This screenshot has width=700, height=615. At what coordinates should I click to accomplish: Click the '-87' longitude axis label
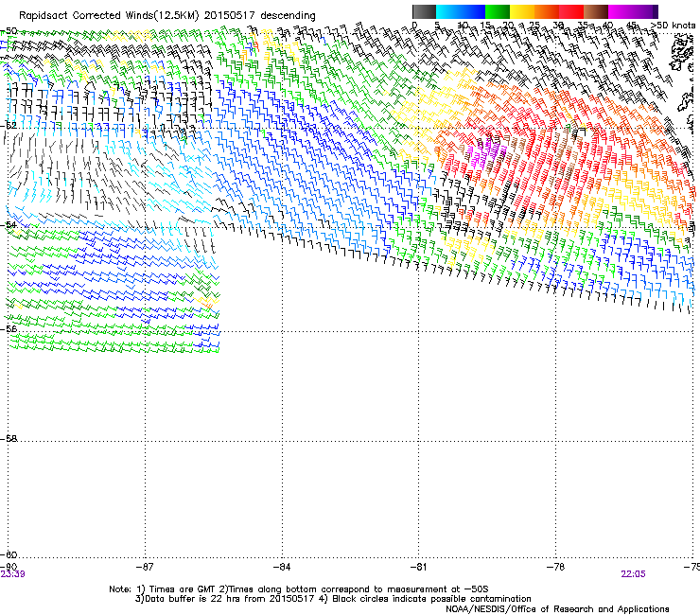click(x=145, y=567)
